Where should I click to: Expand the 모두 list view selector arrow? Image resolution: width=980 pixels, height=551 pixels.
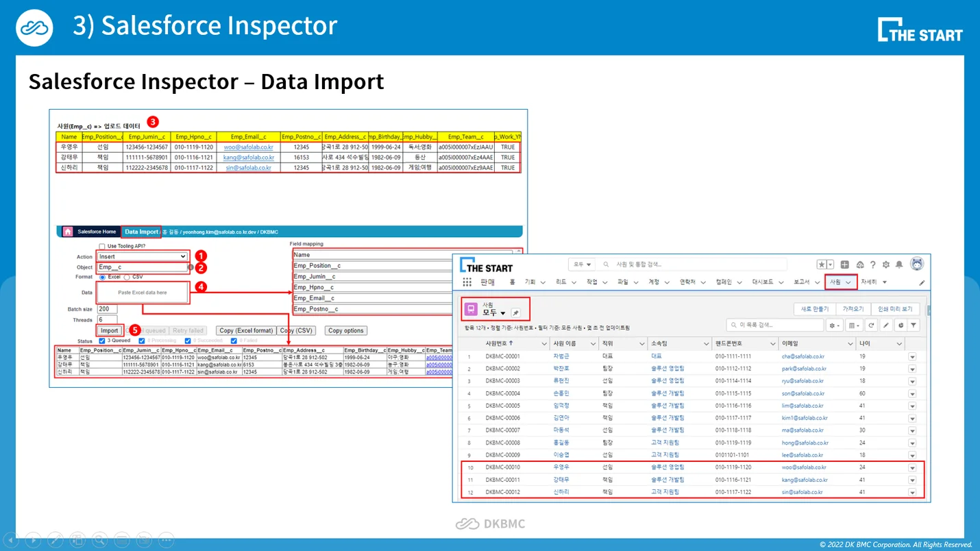coord(503,313)
